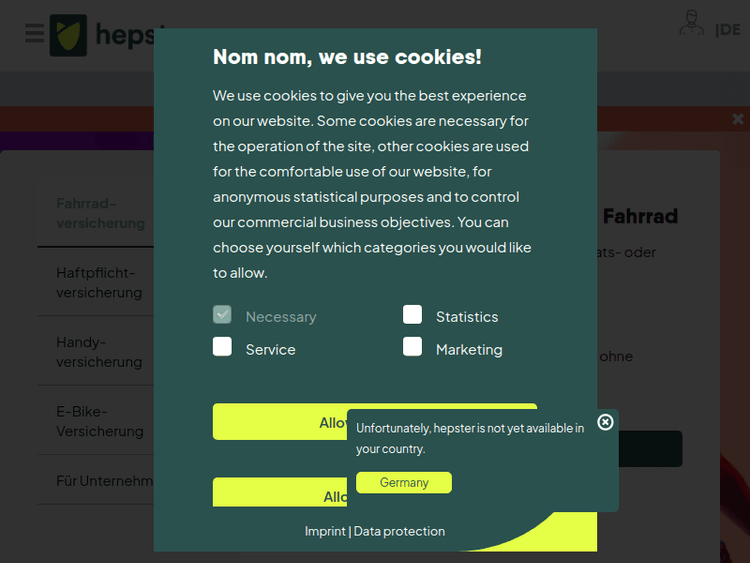Enable the Statistics cookies checkbox
Viewport: 750px width, 563px height.
pos(412,315)
